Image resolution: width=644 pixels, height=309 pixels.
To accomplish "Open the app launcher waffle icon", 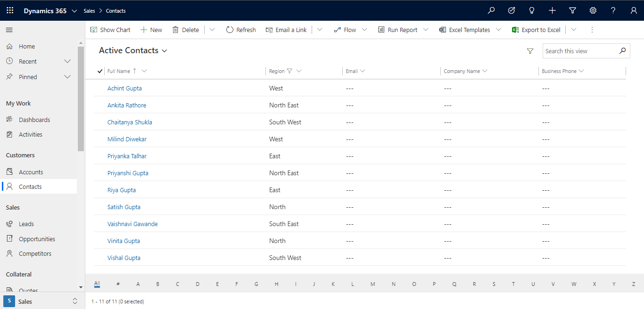I will tap(10, 10).
